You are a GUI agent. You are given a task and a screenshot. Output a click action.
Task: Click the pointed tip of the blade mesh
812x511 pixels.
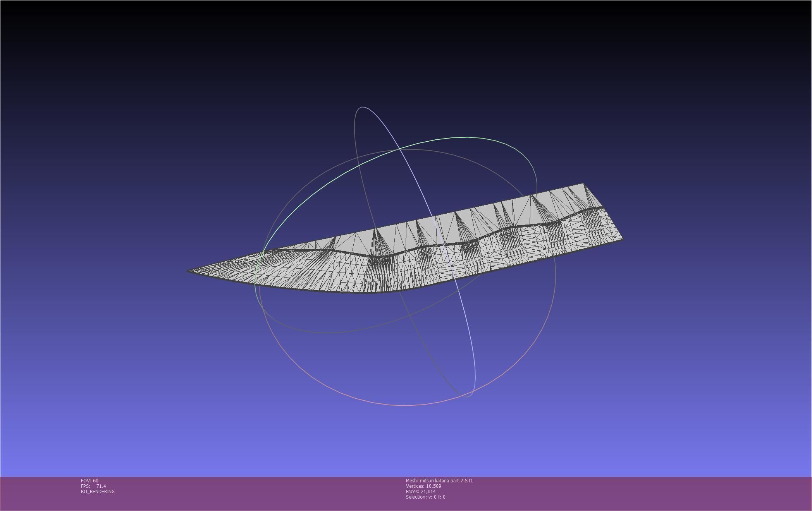click(189, 271)
